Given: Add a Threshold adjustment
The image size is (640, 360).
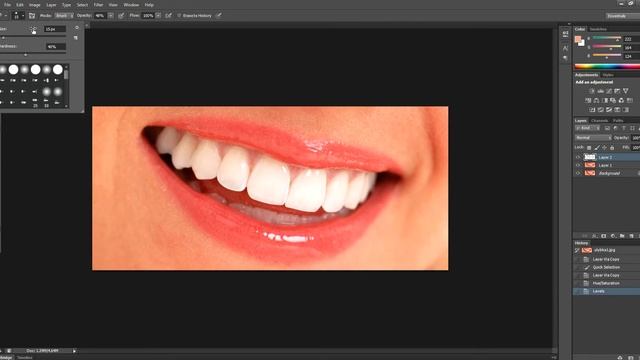Looking at the screenshot, I should [x=609, y=110].
